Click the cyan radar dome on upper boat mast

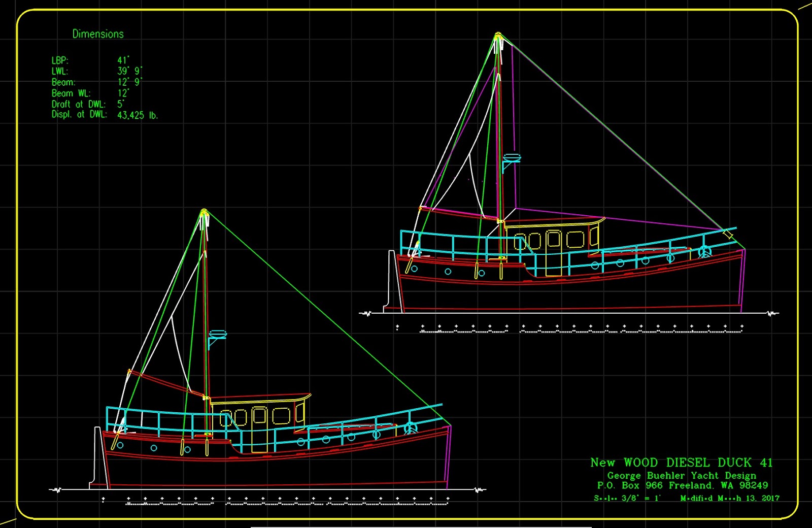512,158
